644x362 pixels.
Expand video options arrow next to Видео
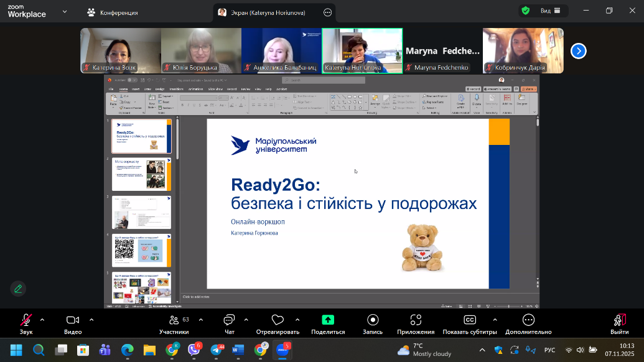[x=91, y=320]
